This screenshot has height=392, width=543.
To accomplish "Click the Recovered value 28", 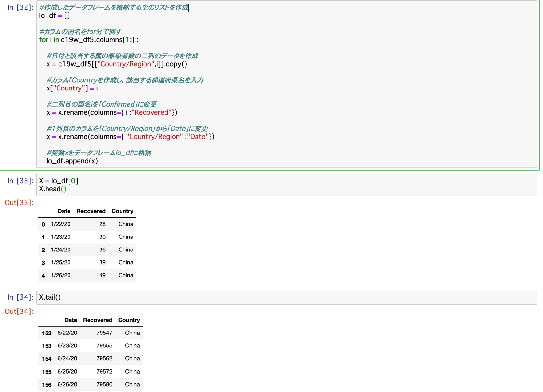I will tap(102, 224).
